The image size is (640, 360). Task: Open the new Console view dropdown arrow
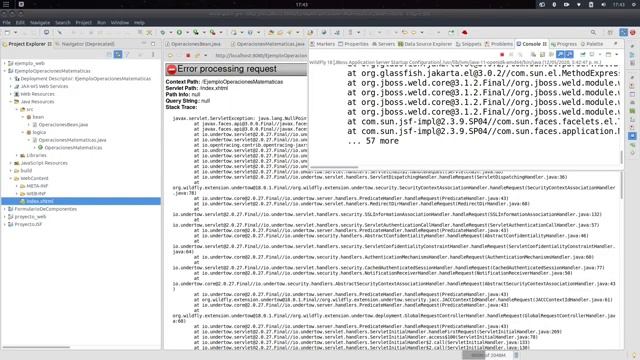click(617, 54)
